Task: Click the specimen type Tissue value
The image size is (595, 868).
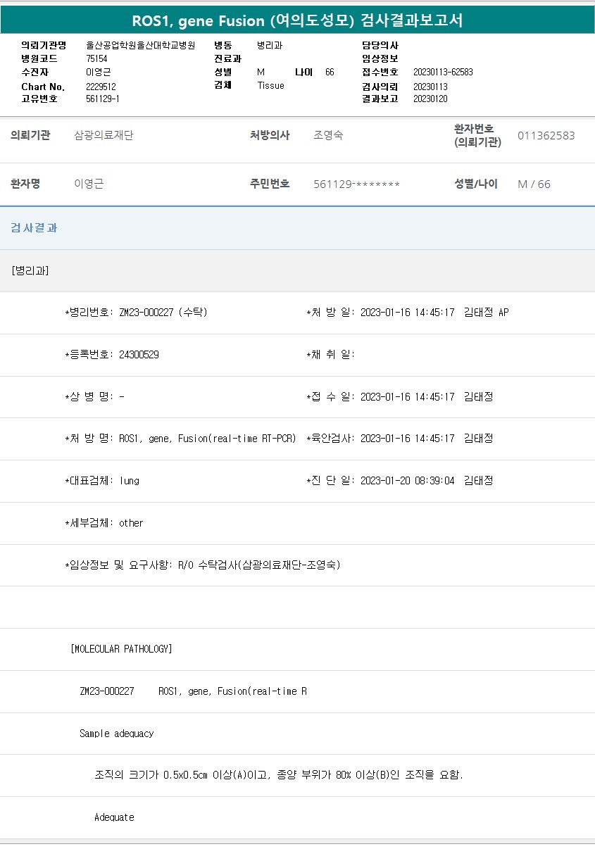Action: click(270, 86)
